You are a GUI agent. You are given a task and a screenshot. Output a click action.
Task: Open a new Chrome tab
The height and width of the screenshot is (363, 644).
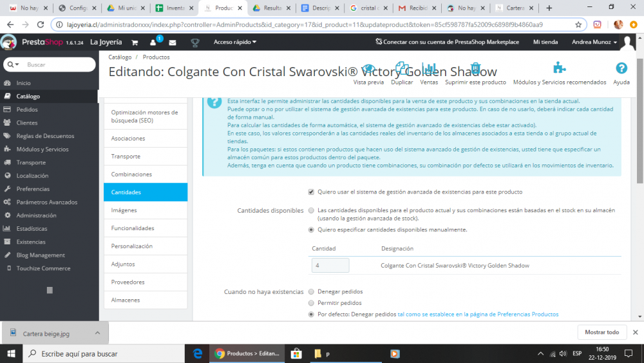coord(549,8)
